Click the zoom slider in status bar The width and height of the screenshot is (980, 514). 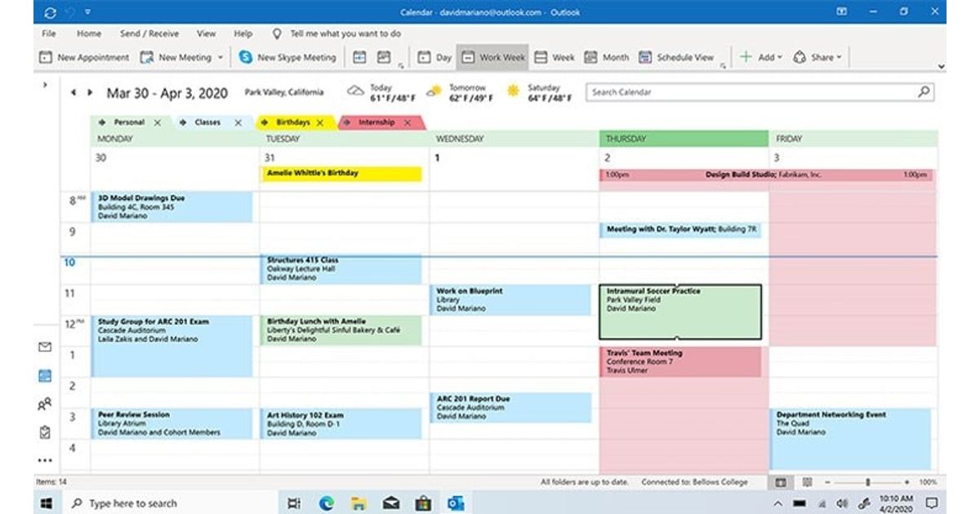click(867, 482)
